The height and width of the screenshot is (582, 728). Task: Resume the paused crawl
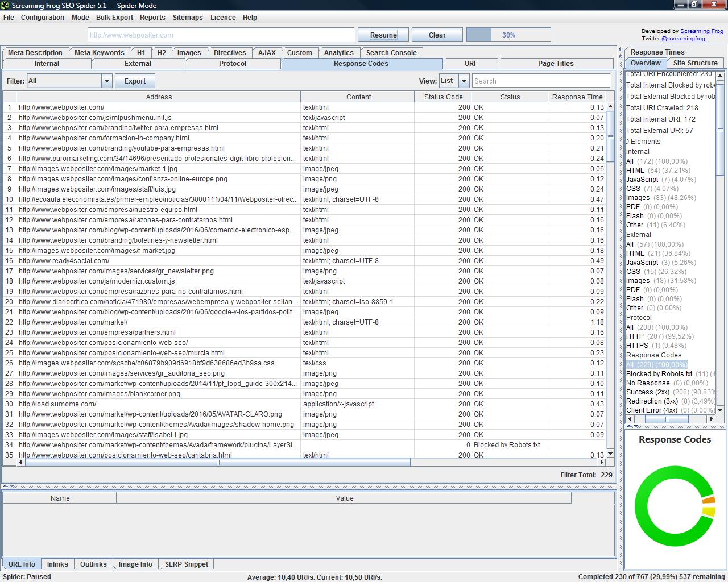click(x=383, y=35)
